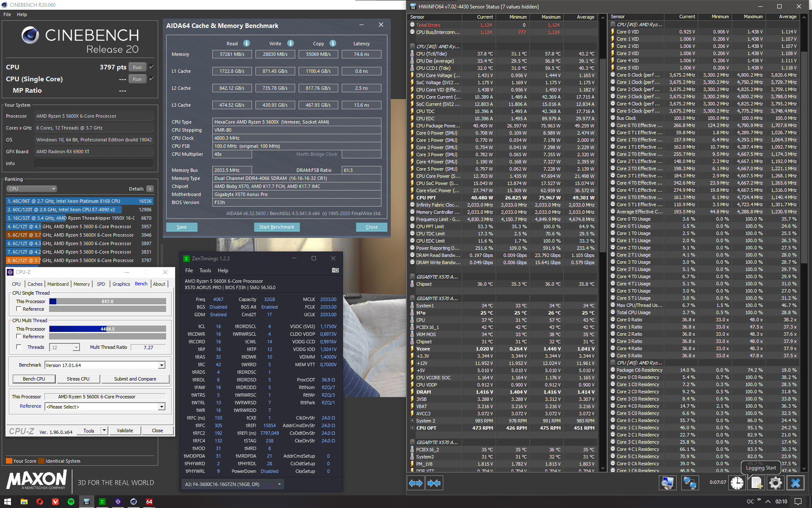Click HWiNFO expand columns arrows icon
812x508 pixels.
click(x=416, y=483)
